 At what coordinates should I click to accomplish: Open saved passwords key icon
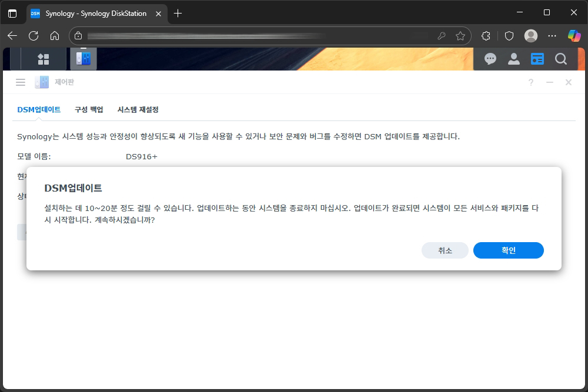[x=442, y=36]
